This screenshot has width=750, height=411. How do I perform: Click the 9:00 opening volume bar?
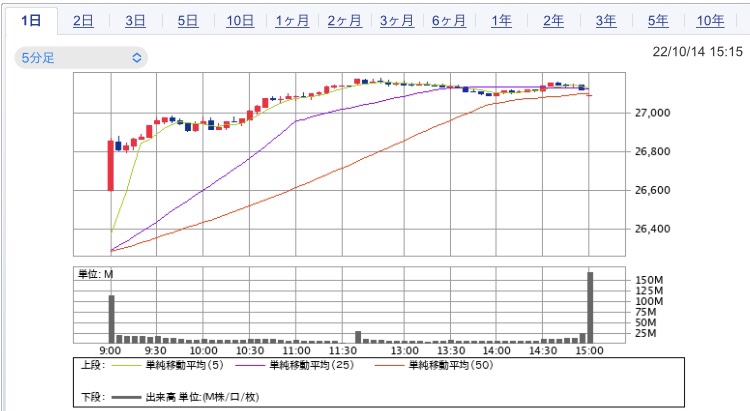tap(111, 319)
